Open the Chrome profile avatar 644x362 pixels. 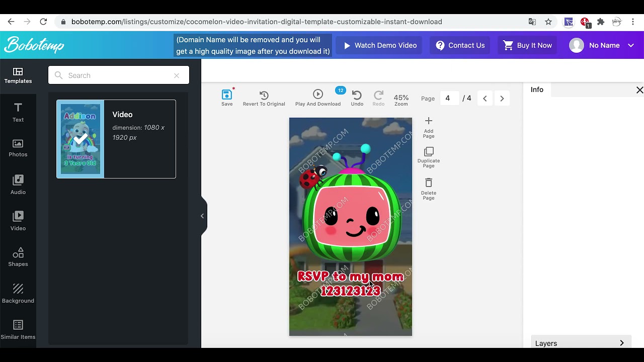coord(617,22)
